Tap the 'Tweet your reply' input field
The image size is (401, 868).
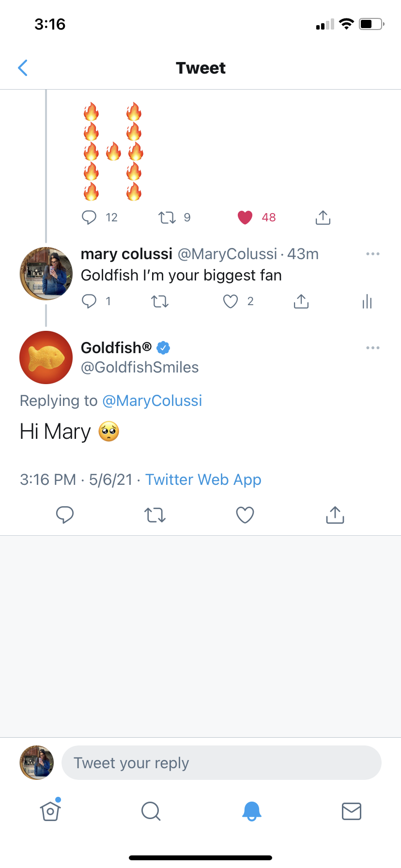[x=221, y=762]
